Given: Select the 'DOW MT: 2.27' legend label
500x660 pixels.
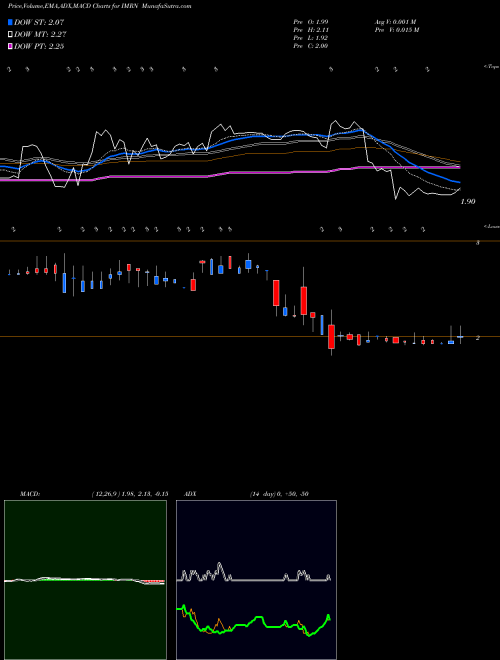Looking at the screenshot, I should pyautogui.click(x=40, y=34).
